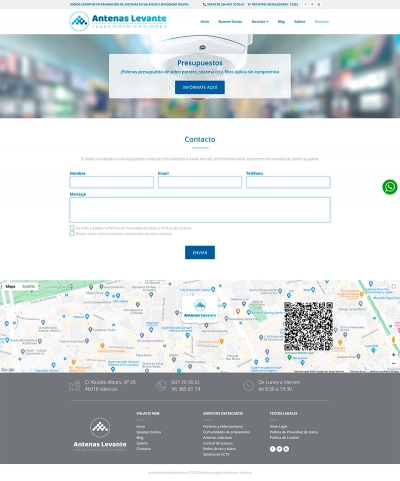Open footer link Antenas colectivas
The image size is (400, 481).
(x=218, y=438)
